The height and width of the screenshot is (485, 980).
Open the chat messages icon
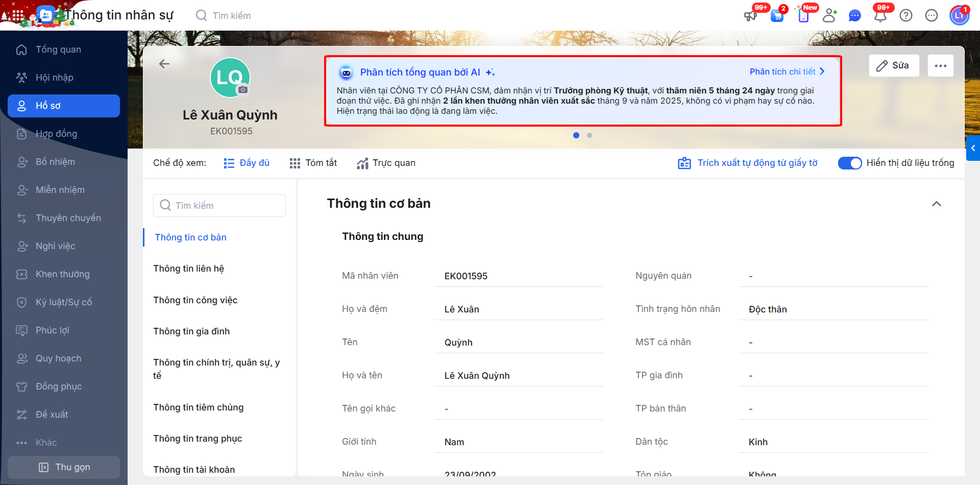pos(855,16)
